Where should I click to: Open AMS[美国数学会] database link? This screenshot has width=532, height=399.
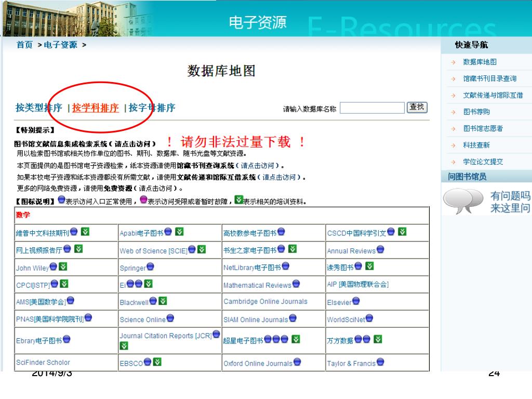tap(41, 302)
